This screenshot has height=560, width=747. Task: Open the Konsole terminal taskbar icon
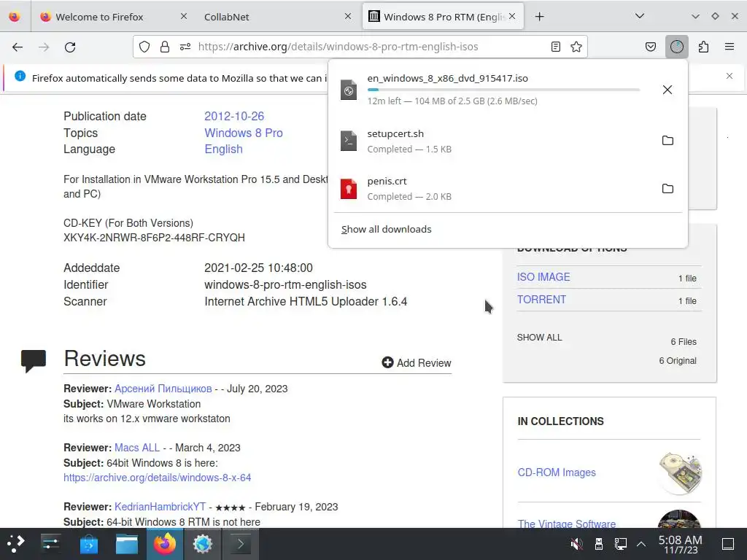(241, 544)
